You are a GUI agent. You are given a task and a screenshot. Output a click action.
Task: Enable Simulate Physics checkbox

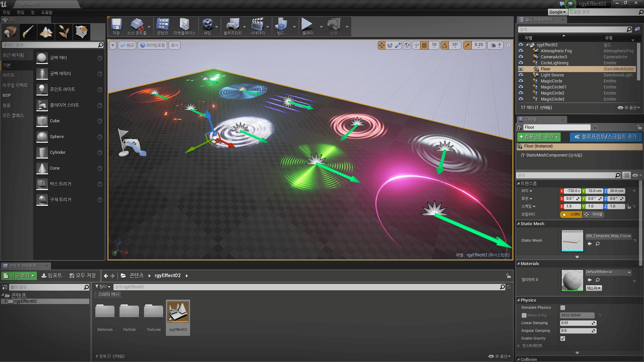(563, 307)
